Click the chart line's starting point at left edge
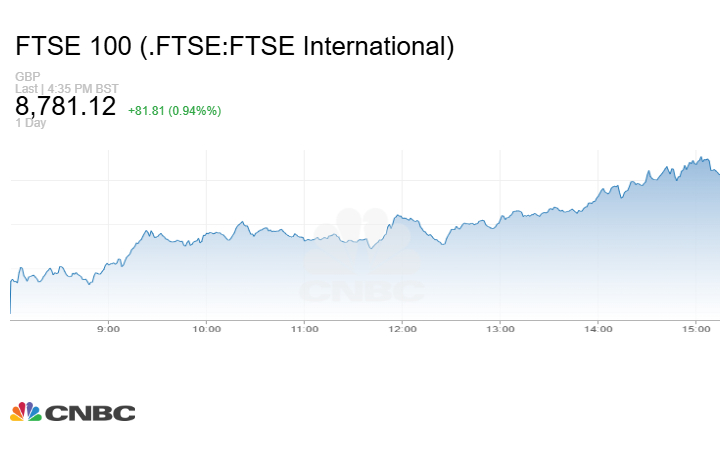720x450 pixels. [10, 283]
